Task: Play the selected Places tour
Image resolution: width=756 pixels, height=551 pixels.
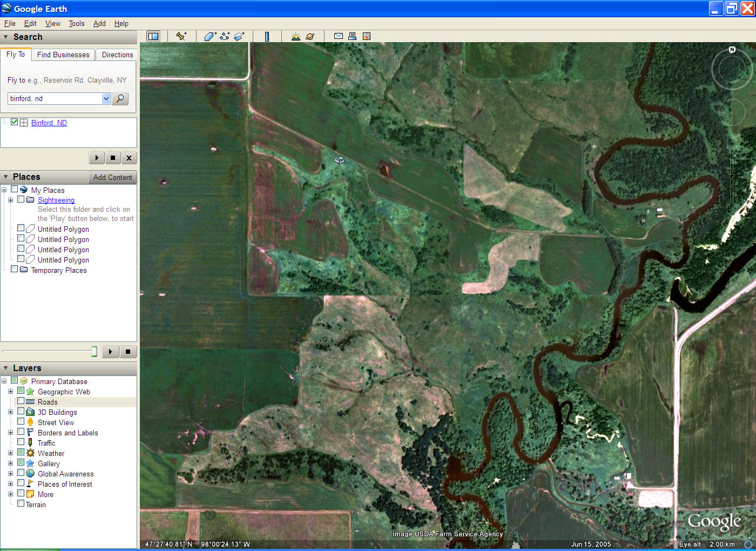Action: [x=110, y=352]
